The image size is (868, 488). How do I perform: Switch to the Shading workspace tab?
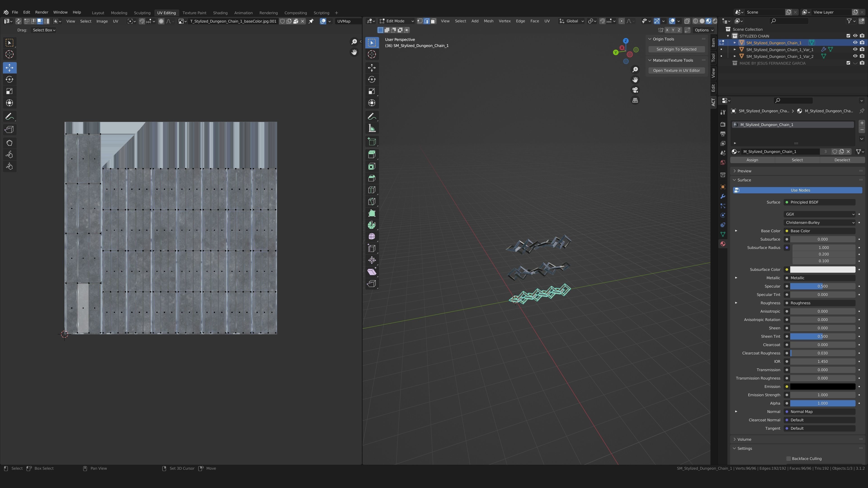(x=220, y=13)
